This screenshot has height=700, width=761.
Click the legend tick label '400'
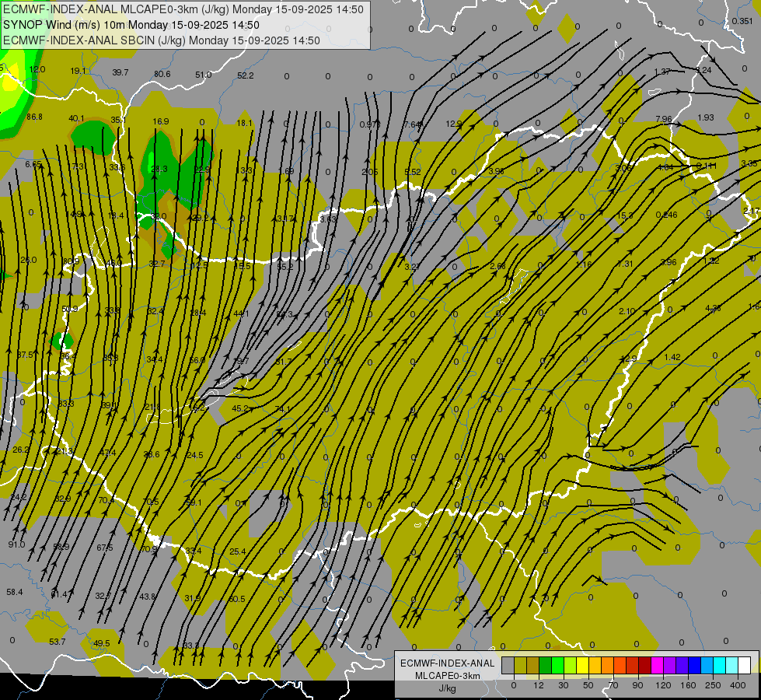coord(738,685)
